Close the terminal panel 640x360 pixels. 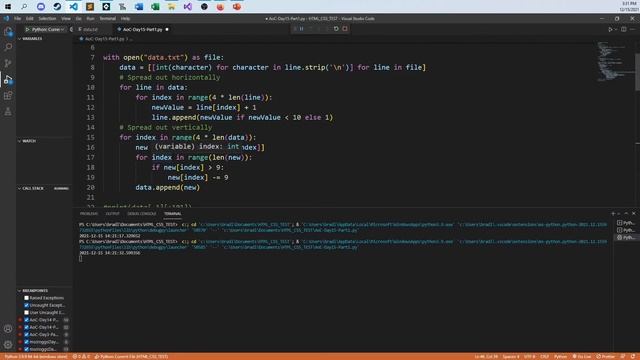click(633, 213)
